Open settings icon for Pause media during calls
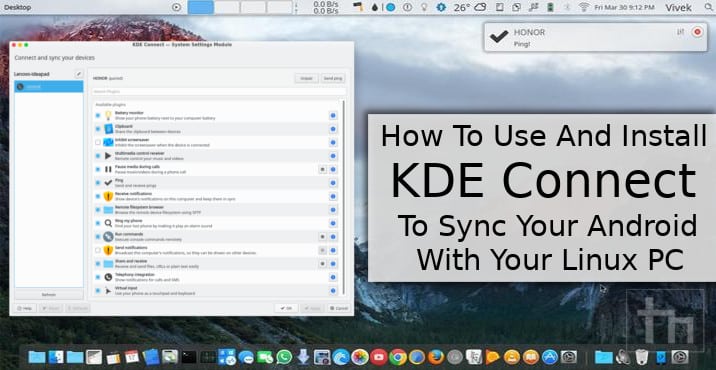 tap(322, 169)
